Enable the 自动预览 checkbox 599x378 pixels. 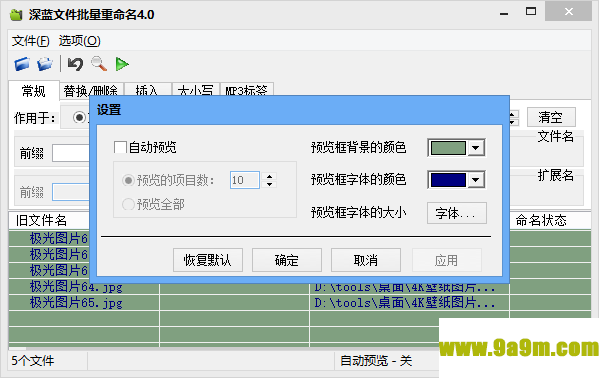pyautogui.click(x=120, y=147)
